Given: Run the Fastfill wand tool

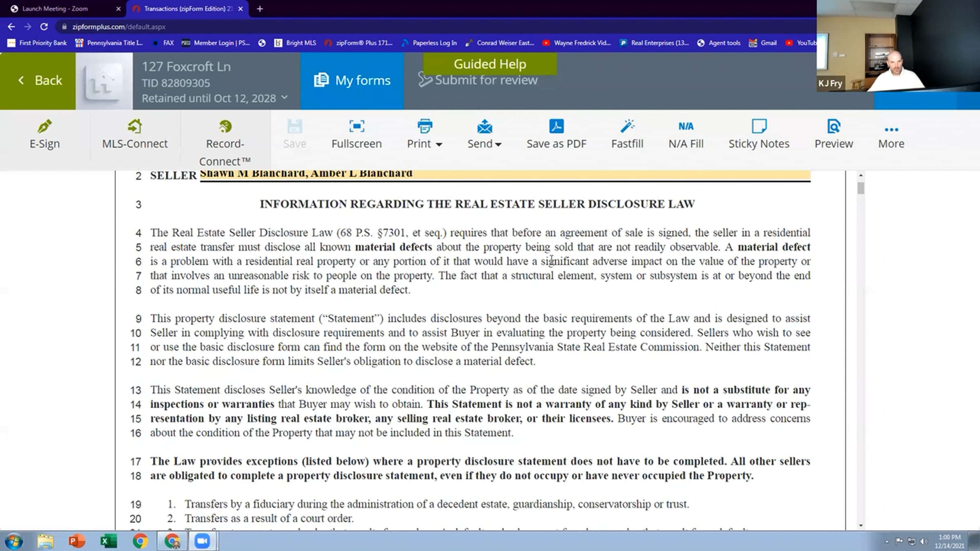Looking at the screenshot, I should (627, 127).
